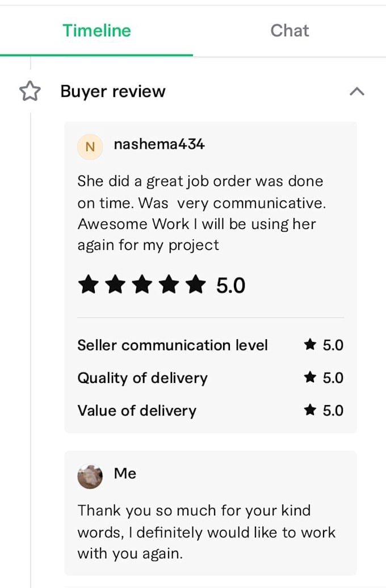Click the Buyer review heading
This screenshot has height=588, width=386.
pyautogui.click(x=113, y=91)
